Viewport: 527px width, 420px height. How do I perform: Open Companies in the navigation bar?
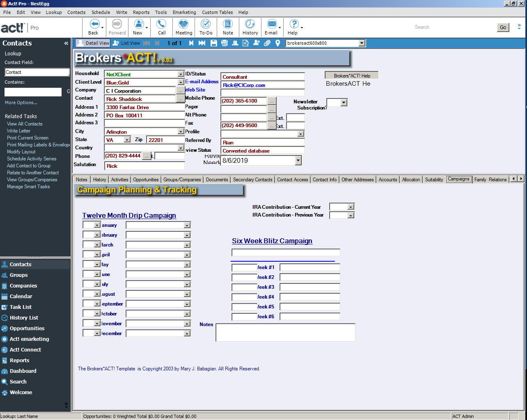click(x=23, y=286)
